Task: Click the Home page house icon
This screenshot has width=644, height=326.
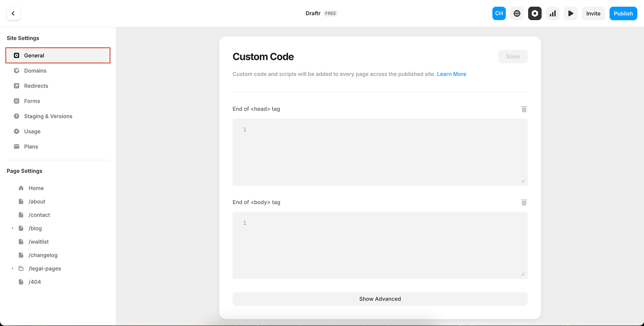Action: pos(21,188)
